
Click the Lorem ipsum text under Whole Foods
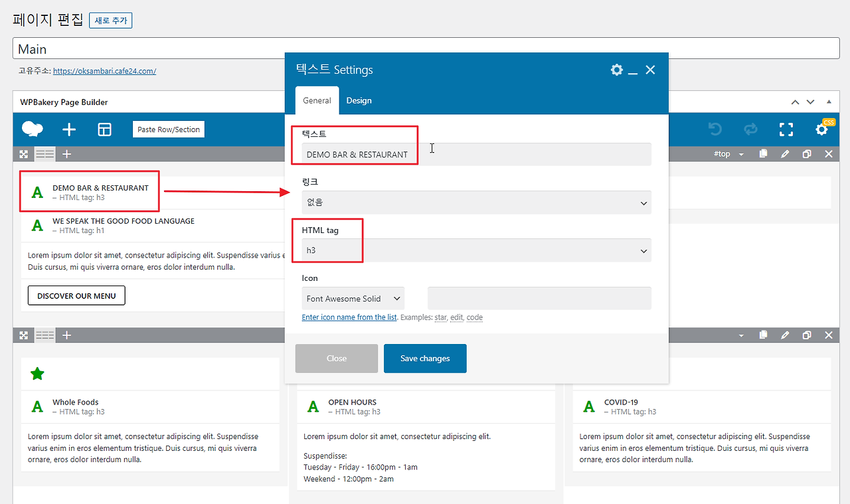tap(143, 448)
